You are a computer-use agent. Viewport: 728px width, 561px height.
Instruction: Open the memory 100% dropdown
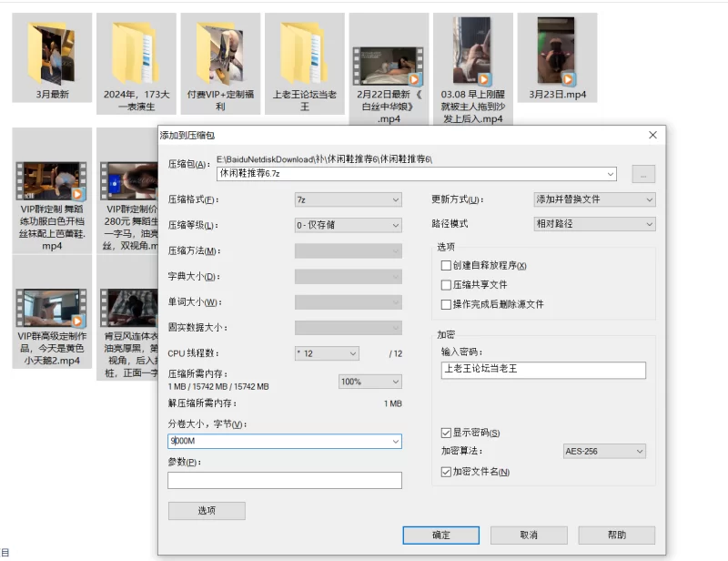pyautogui.click(x=370, y=382)
